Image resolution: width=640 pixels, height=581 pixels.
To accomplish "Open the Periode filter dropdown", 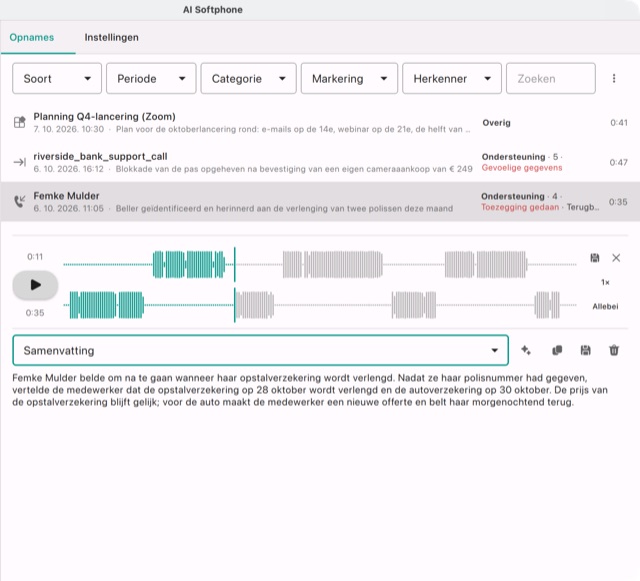I will [x=151, y=78].
